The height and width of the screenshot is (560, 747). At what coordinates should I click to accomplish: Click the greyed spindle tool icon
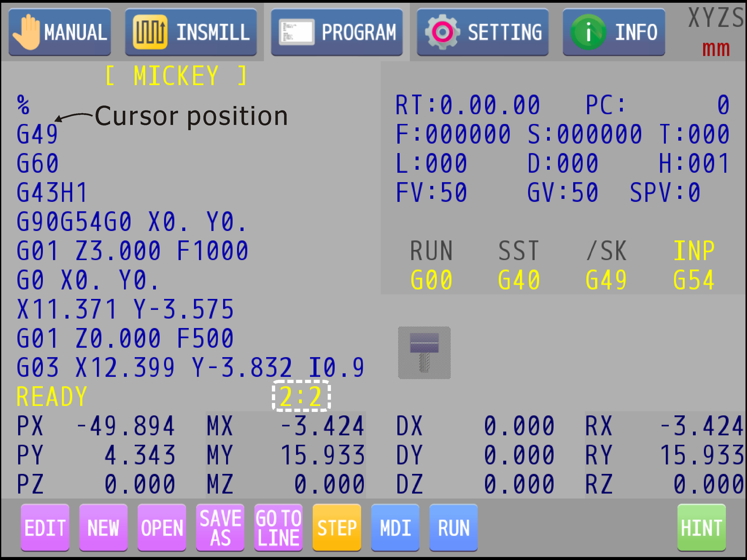(x=424, y=352)
